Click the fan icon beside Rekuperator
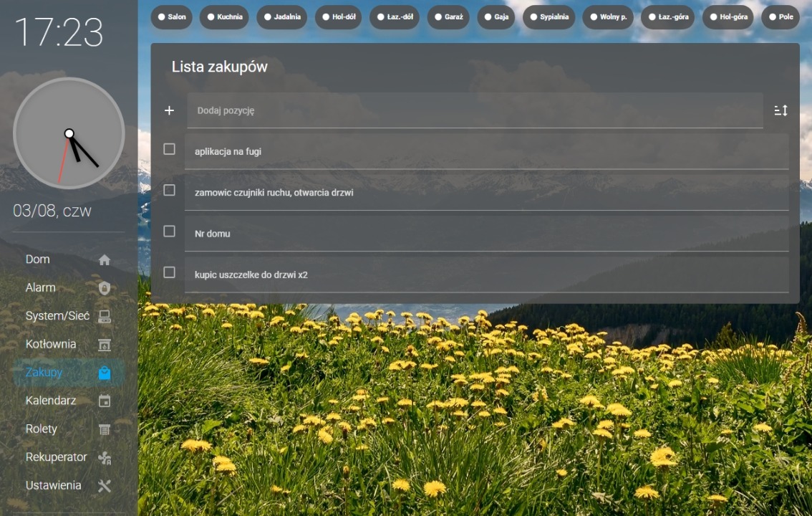The width and height of the screenshot is (812, 516). [104, 457]
